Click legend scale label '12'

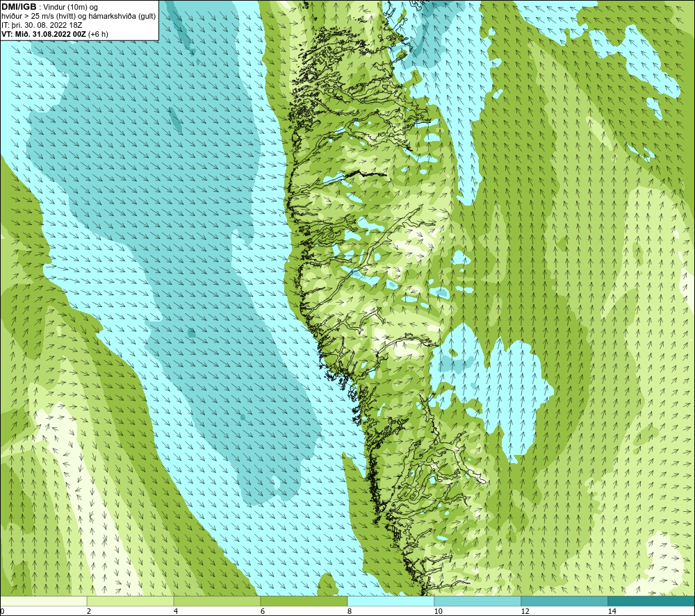pyautogui.click(x=525, y=611)
